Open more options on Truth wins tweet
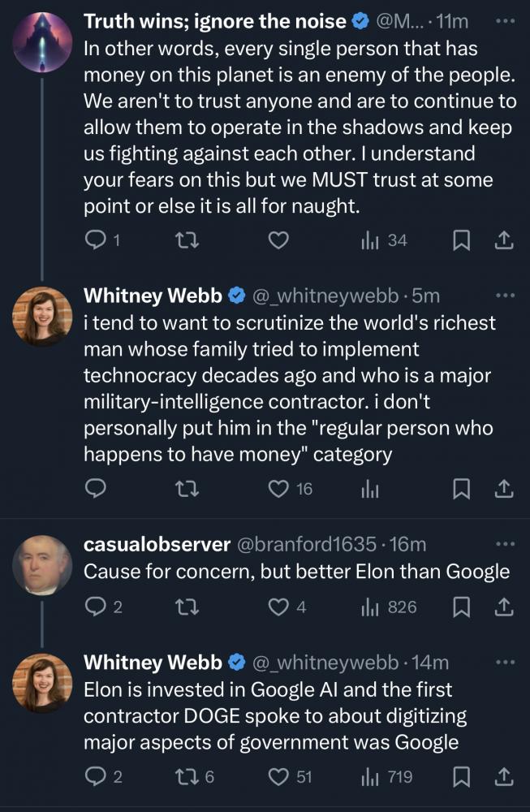 [505, 20]
